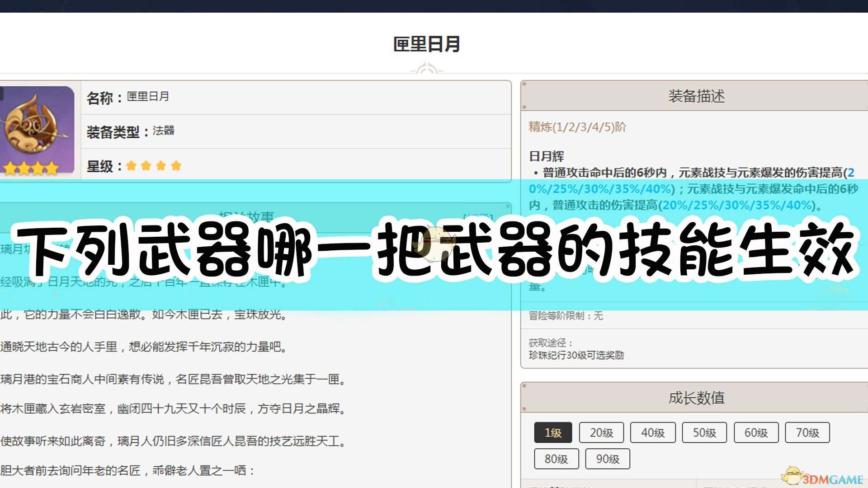The width and height of the screenshot is (868, 488).
Task: Click the 装备类型：法器 row
Action: 296,131
